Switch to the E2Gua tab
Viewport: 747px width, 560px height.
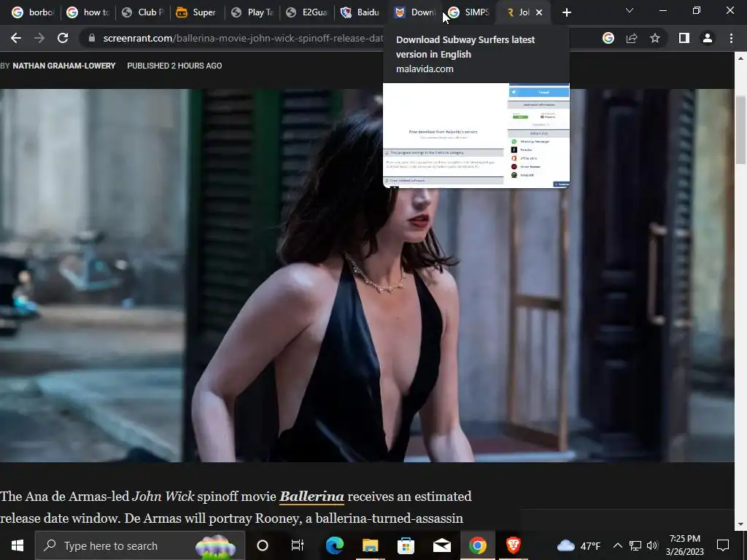(x=307, y=12)
